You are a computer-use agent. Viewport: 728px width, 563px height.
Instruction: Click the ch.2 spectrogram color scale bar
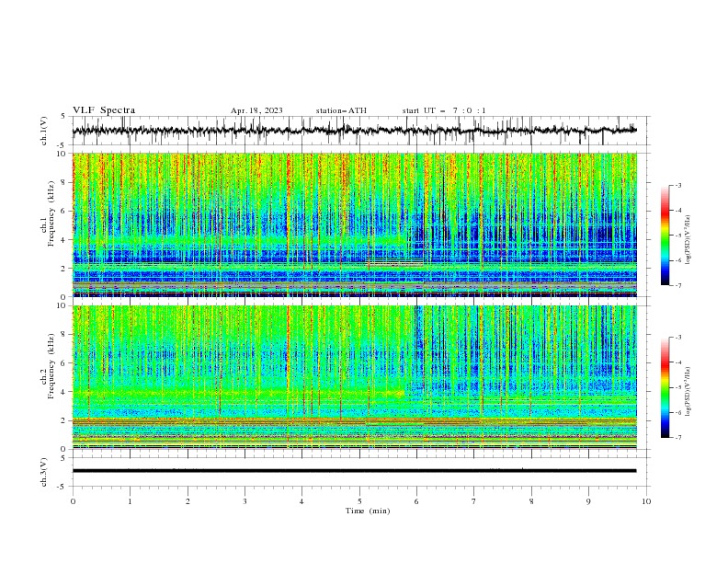click(x=665, y=387)
